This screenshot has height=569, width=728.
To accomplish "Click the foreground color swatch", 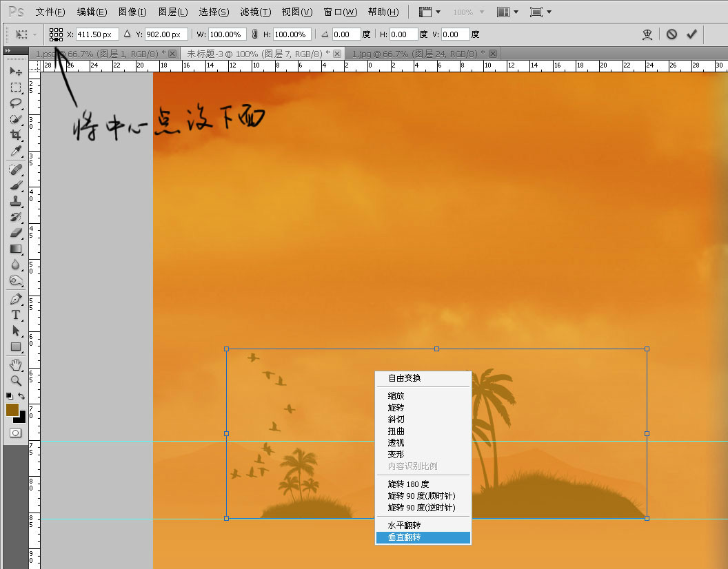I will (12, 410).
